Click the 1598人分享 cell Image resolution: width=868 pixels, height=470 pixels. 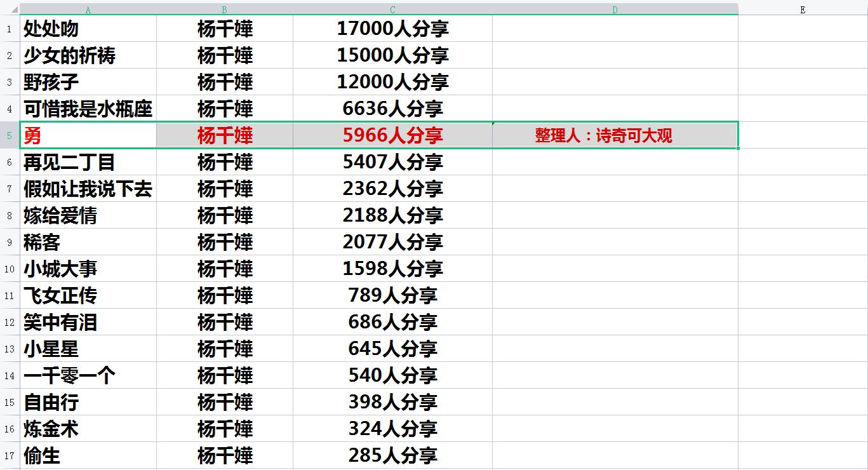(x=392, y=269)
